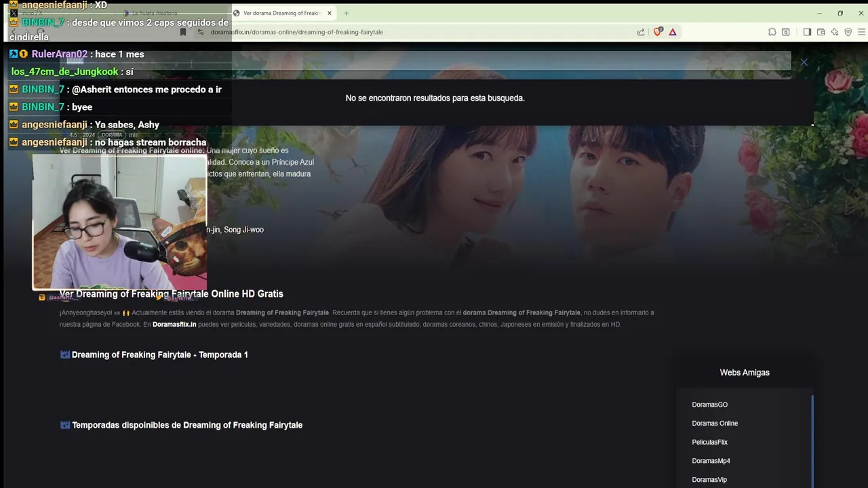This screenshot has width=868, height=488.
Task: Click 'Temporadas dispoinibles de Dreaming of Freaking Fairytale'
Action: pyautogui.click(x=187, y=425)
